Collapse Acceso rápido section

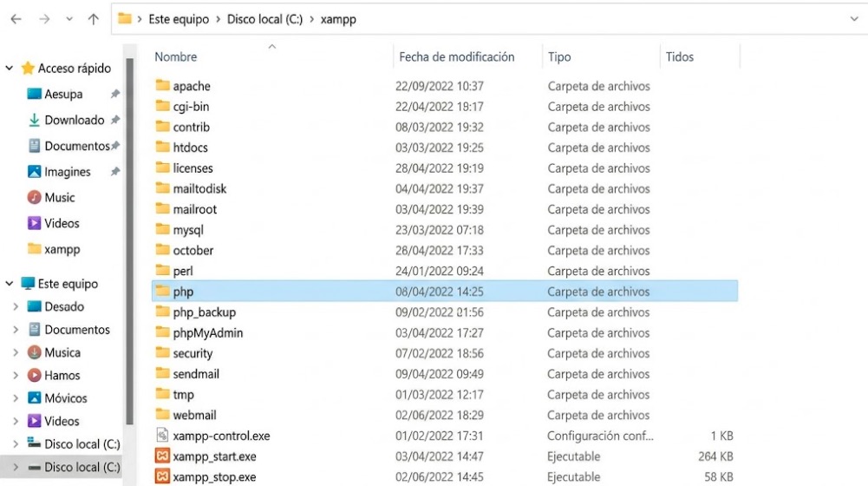pyautogui.click(x=10, y=69)
